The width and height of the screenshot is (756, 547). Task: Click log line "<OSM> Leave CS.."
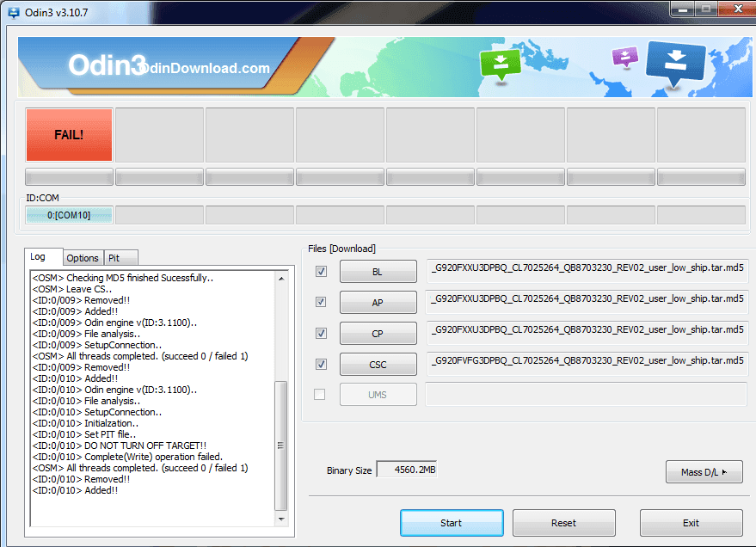point(72,289)
